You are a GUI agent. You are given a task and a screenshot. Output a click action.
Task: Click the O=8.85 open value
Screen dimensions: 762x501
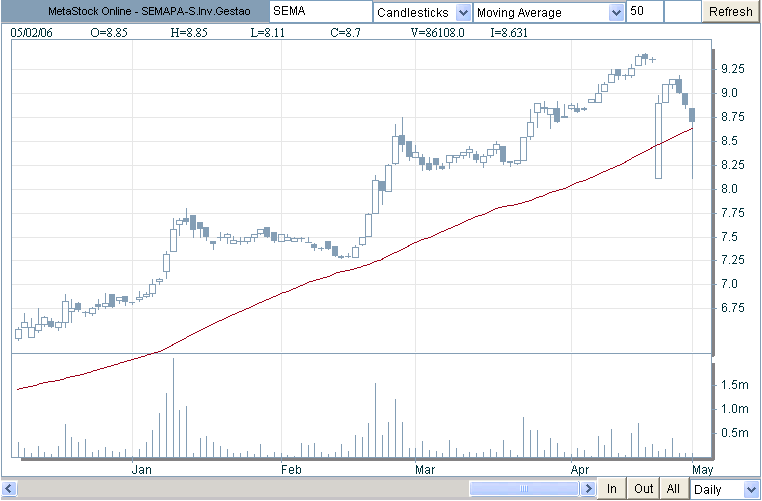(x=109, y=33)
